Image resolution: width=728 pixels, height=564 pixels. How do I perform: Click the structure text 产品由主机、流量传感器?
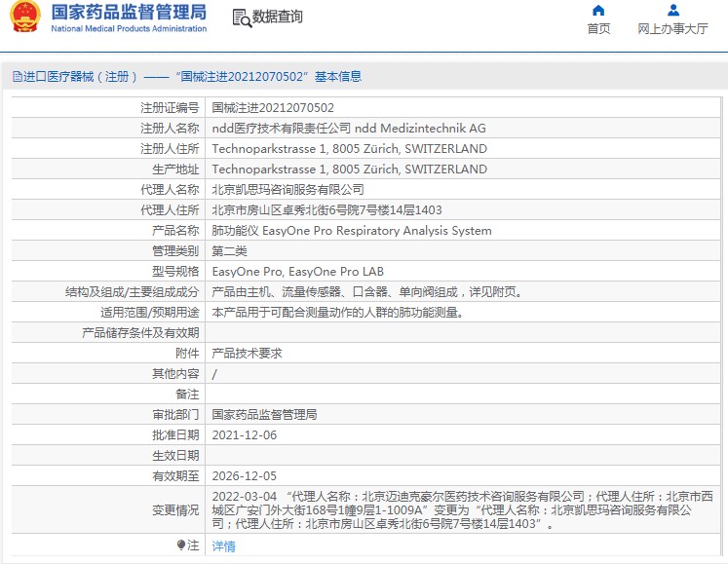[367, 292]
